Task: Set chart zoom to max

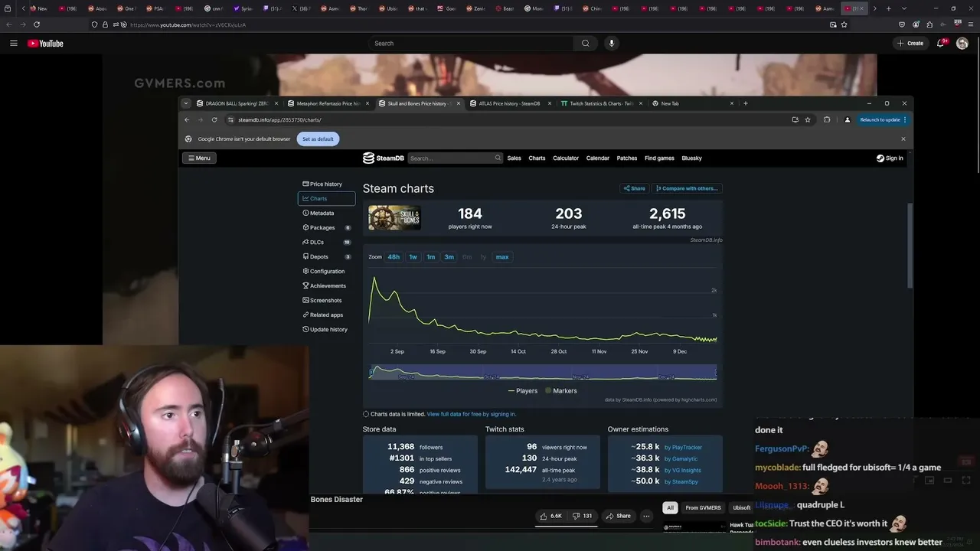Action: click(502, 257)
